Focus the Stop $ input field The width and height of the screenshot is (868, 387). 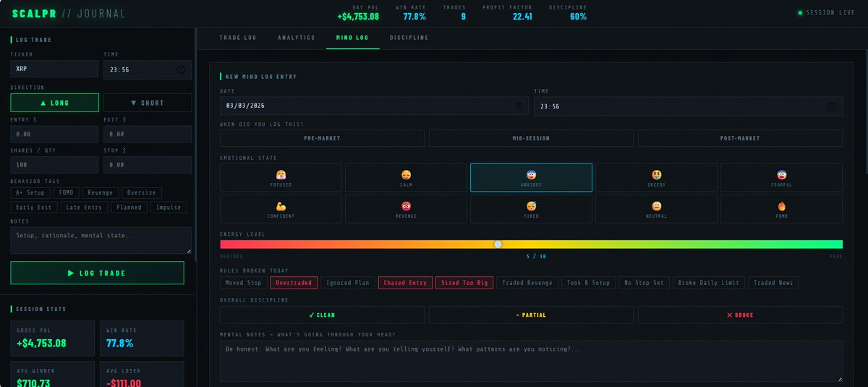pos(148,165)
